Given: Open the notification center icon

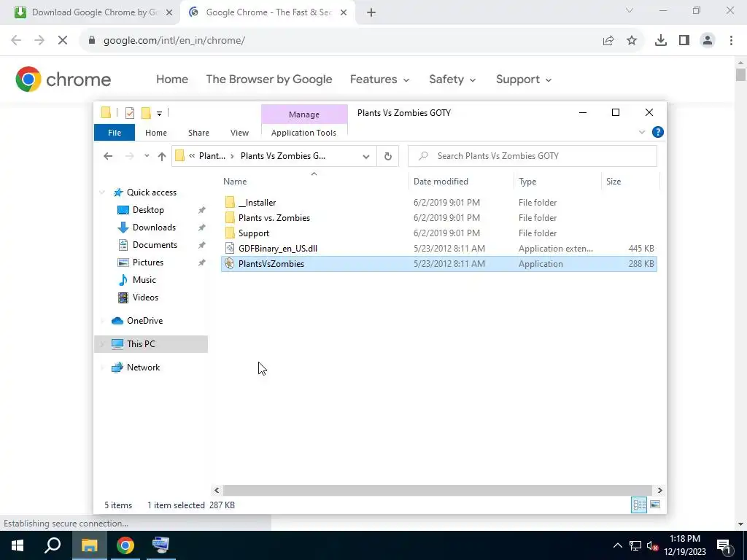Looking at the screenshot, I should tap(723, 545).
